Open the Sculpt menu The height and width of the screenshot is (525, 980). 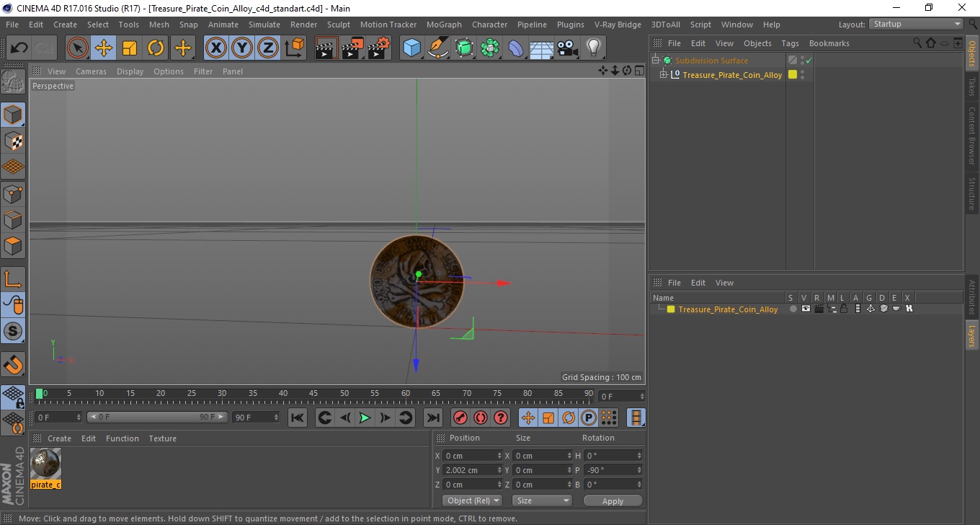[339, 25]
